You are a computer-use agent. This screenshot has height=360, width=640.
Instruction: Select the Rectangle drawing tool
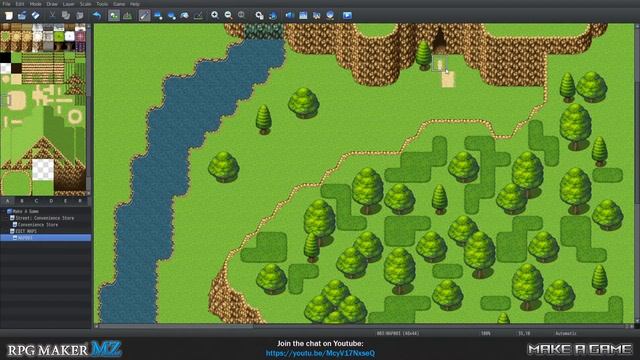(x=158, y=16)
